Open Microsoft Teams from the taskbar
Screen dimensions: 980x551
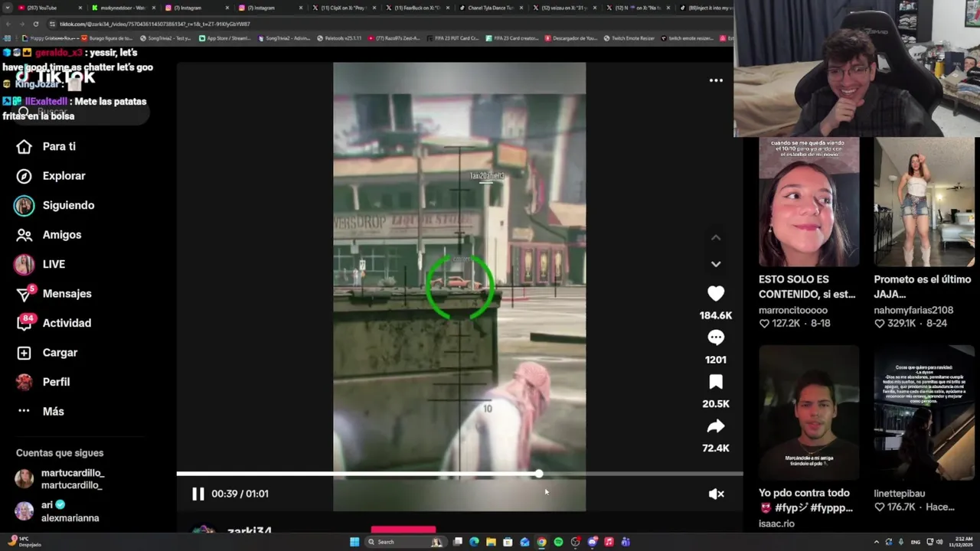point(626,542)
